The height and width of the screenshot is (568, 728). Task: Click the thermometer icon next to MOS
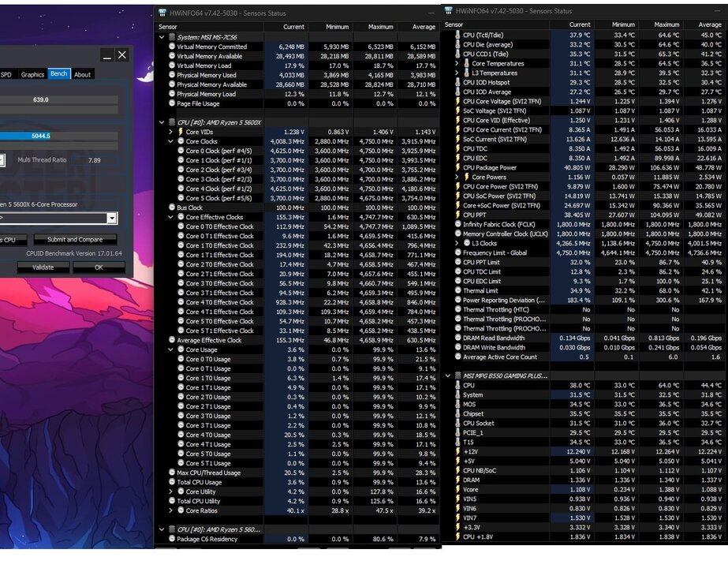pos(457,404)
